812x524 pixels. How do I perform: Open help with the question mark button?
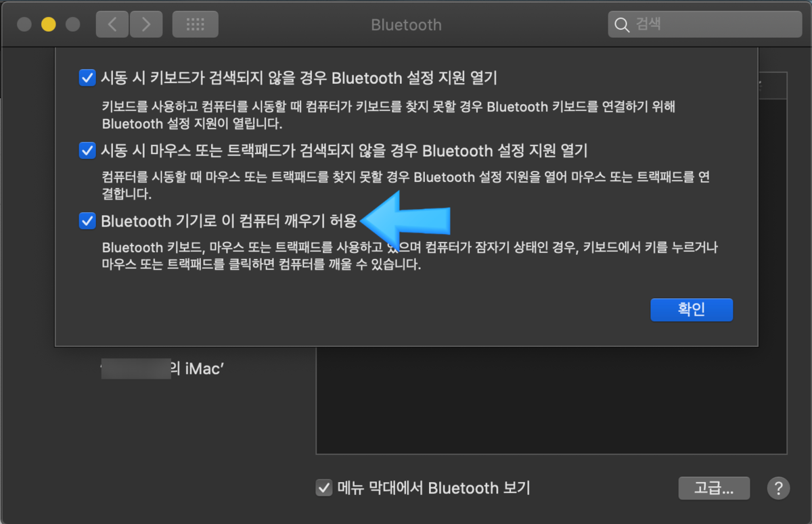pyautogui.click(x=778, y=487)
